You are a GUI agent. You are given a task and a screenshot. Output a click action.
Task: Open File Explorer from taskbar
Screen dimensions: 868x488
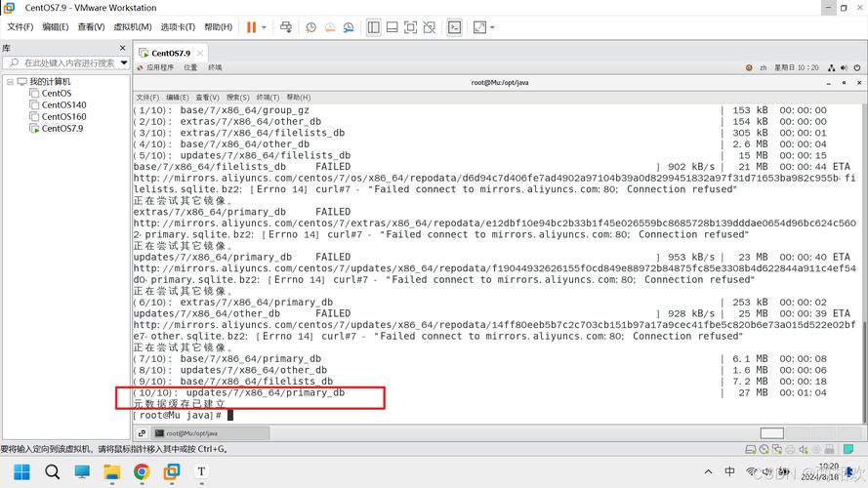coord(112,472)
